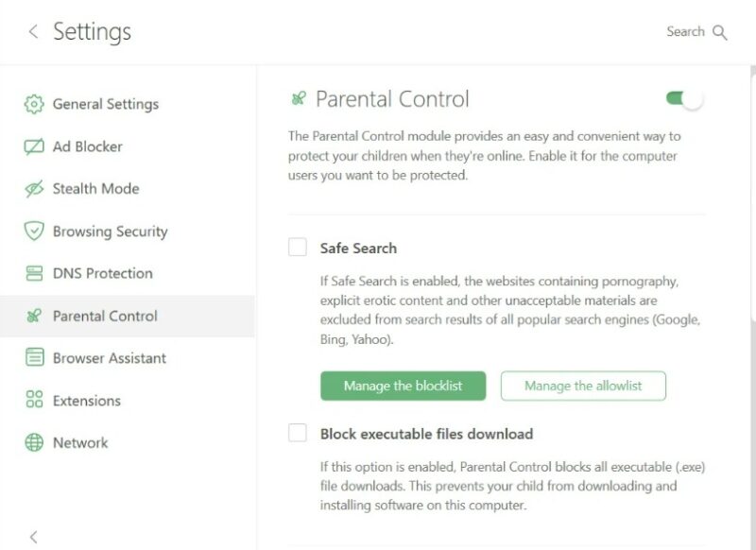Enable Block executable files download
The width and height of the screenshot is (756, 550).
coord(298,434)
